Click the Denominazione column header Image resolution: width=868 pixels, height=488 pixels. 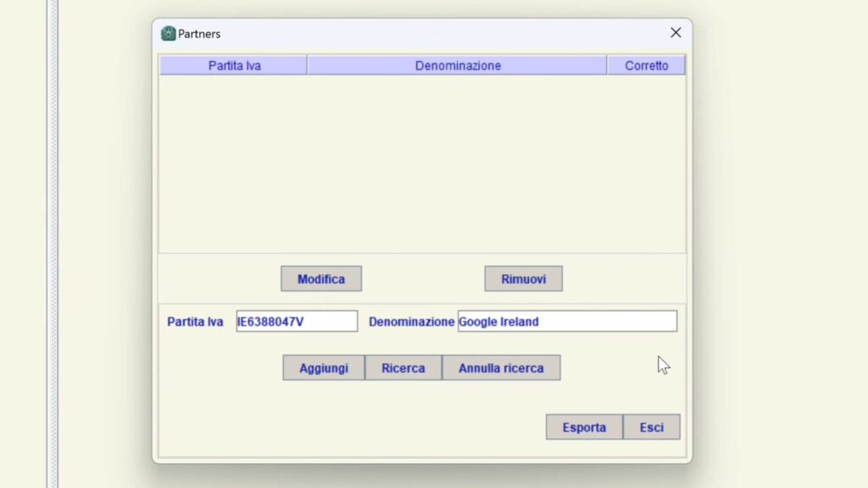coord(457,65)
